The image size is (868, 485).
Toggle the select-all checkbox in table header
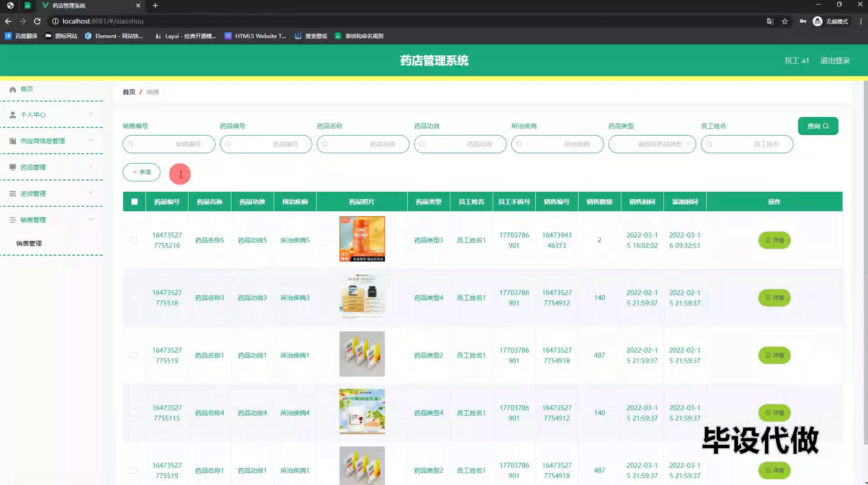click(134, 202)
